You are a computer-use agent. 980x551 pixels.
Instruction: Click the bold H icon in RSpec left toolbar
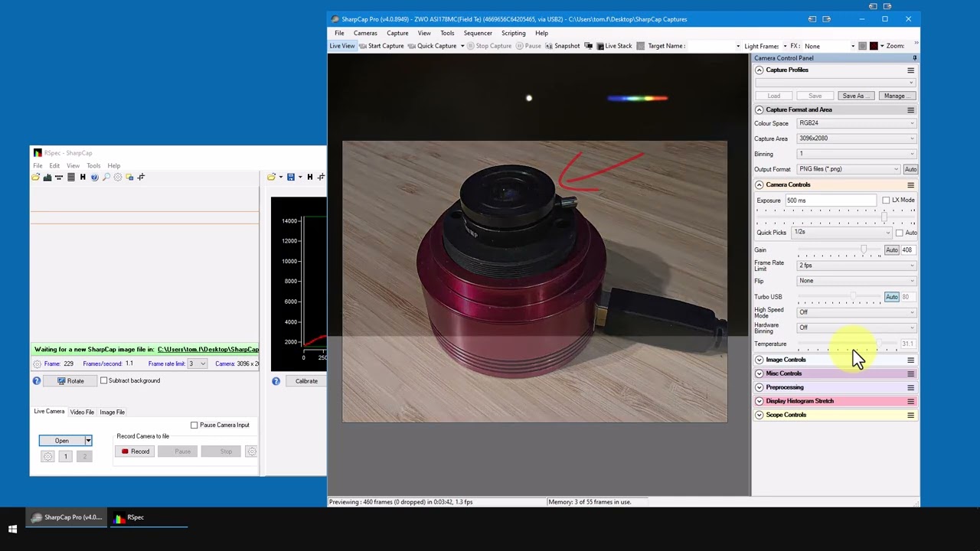tap(83, 177)
